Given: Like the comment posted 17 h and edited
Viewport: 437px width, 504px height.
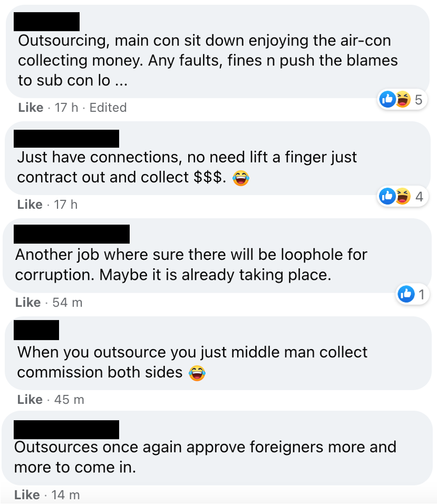Looking at the screenshot, I should pos(31,108).
